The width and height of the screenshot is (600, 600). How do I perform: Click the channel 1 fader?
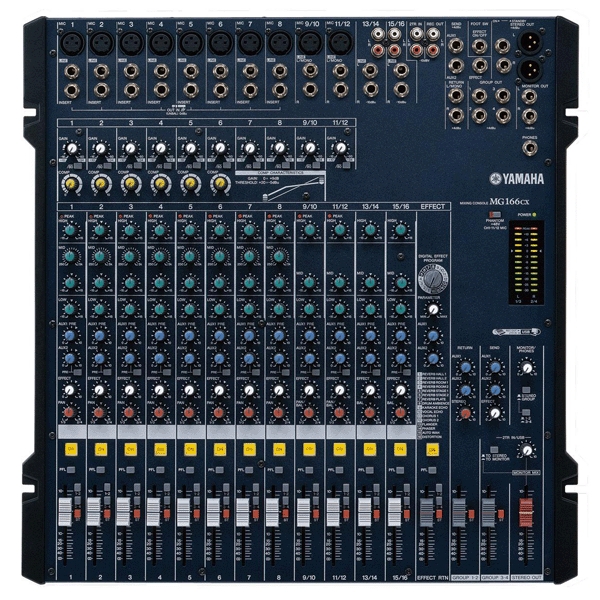65,512
